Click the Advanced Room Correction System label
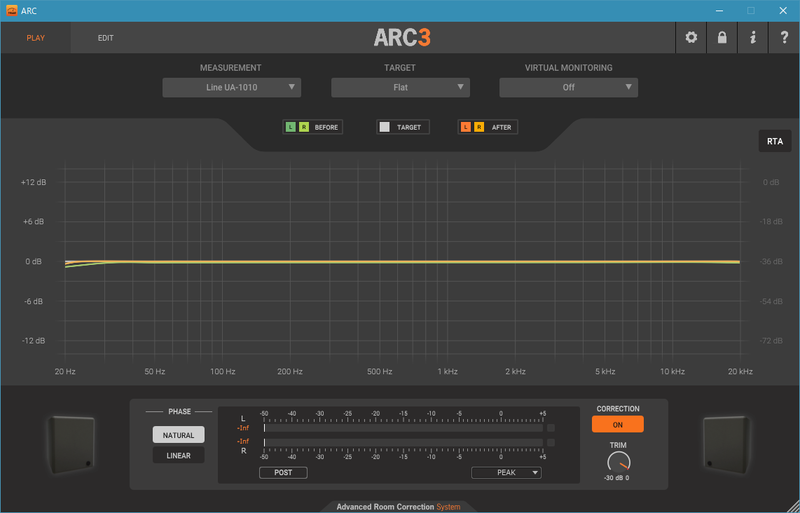This screenshot has width=800, height=513. 398,507
